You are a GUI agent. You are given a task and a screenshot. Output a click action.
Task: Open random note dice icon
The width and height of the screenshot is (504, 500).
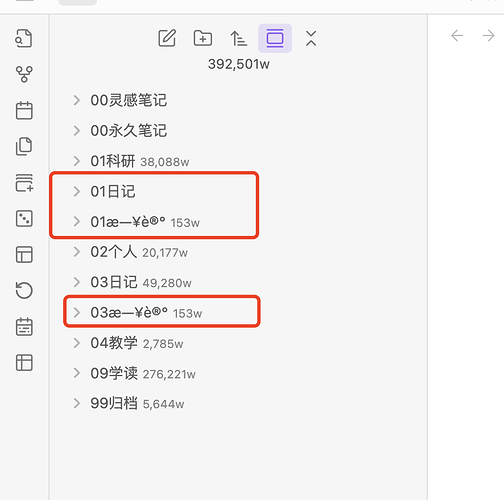tap(24, 219)
